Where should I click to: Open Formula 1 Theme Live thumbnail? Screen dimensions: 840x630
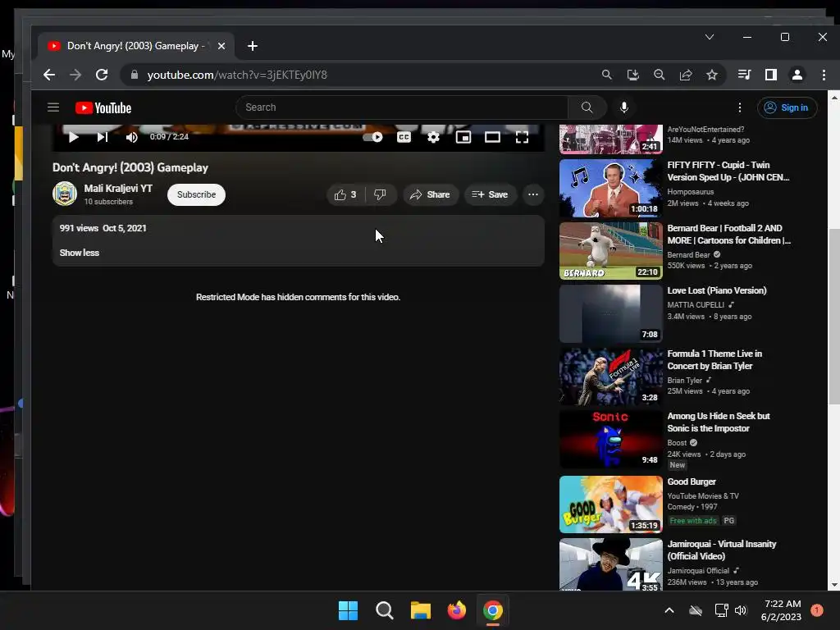point(610,377)
